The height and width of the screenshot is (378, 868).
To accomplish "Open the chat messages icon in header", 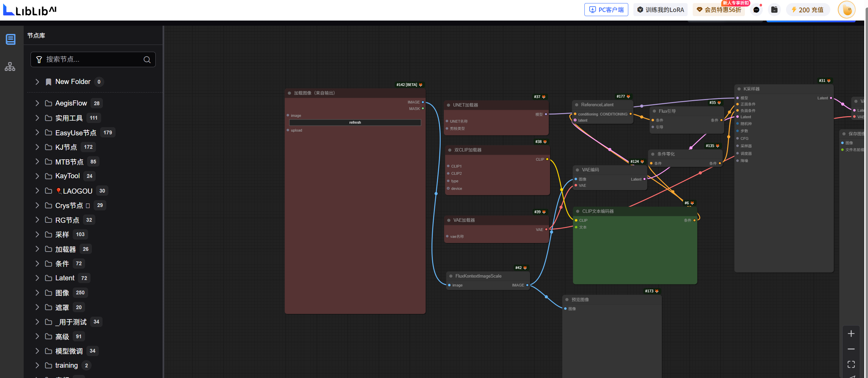I will pos(756,10).
